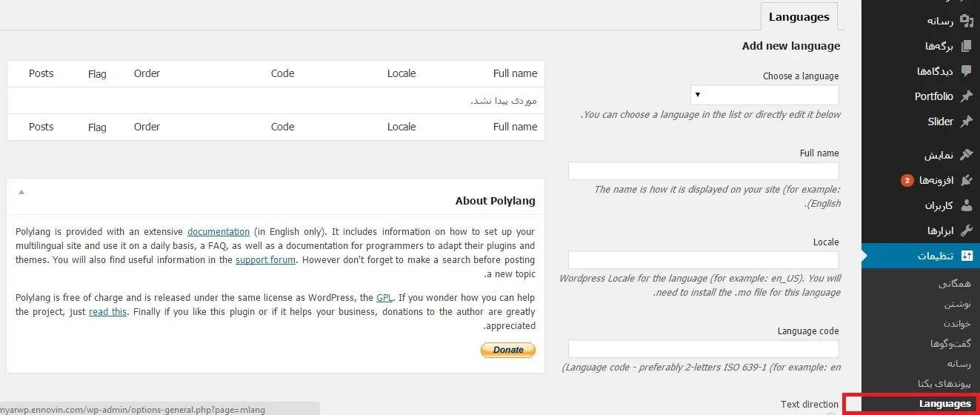Click the نمایش appearance brush icon
The width and height of the screenshot is (980, 415).
point(966,155)
